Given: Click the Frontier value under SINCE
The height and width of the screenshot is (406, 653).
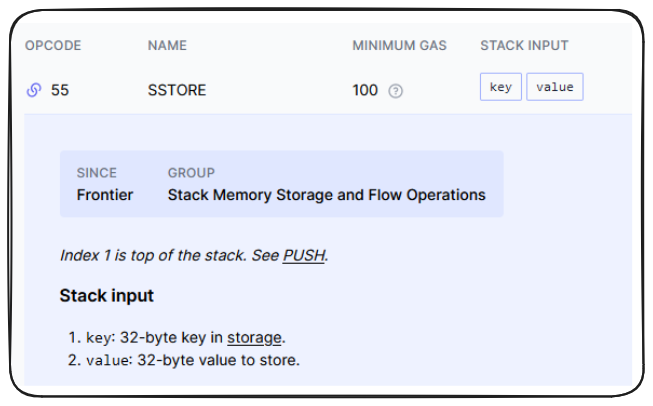Looking at the screenshot, I should tap(104, 195).
